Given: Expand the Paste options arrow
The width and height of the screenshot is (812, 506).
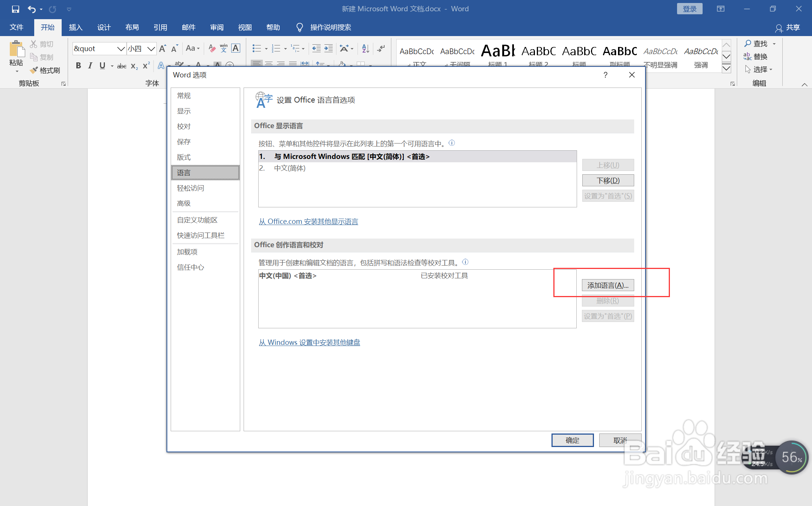Looking at the screenshot, I should point(17,71).
